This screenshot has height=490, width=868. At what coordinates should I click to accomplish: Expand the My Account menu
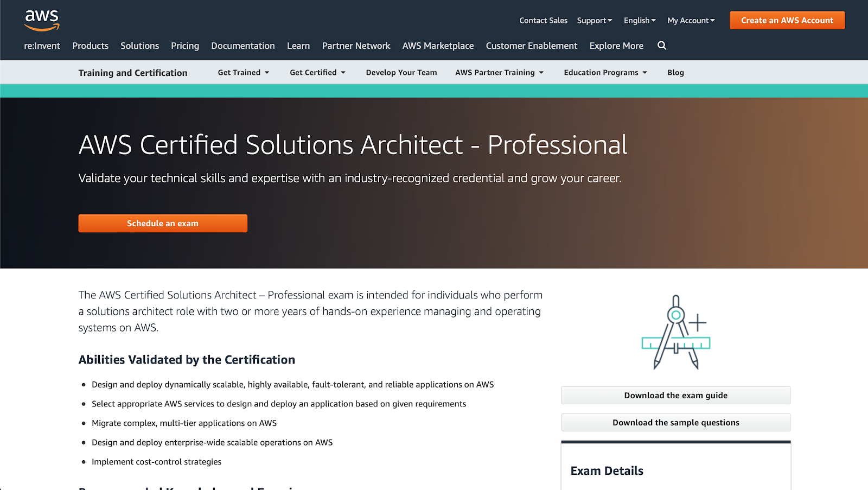click(x=691, y=21)
